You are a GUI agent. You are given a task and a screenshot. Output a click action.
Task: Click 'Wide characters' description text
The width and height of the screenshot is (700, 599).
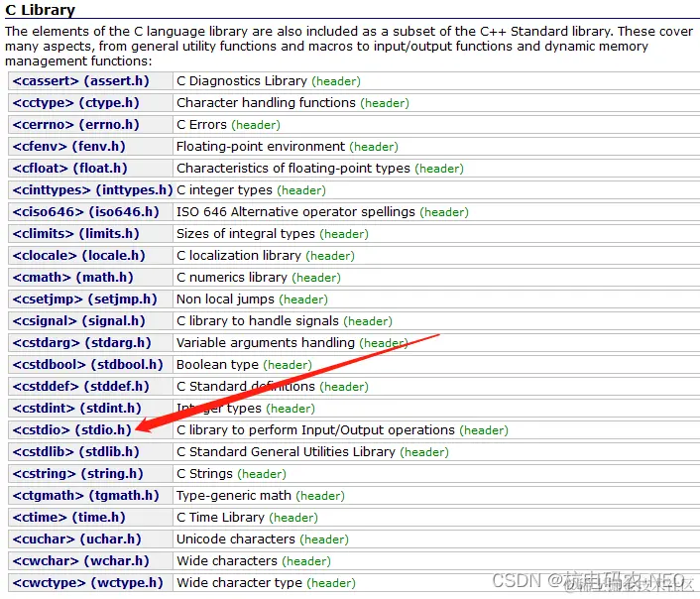[227, 561]
